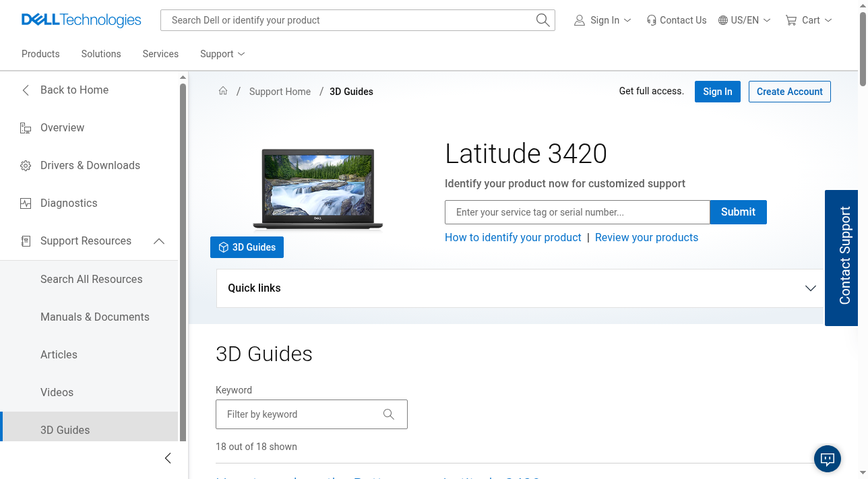Image resolution: width=868 pixels, height=479 pixels.
Task: Open Drivers & Downloads in sidebar
Action: (x=90, y=166)
